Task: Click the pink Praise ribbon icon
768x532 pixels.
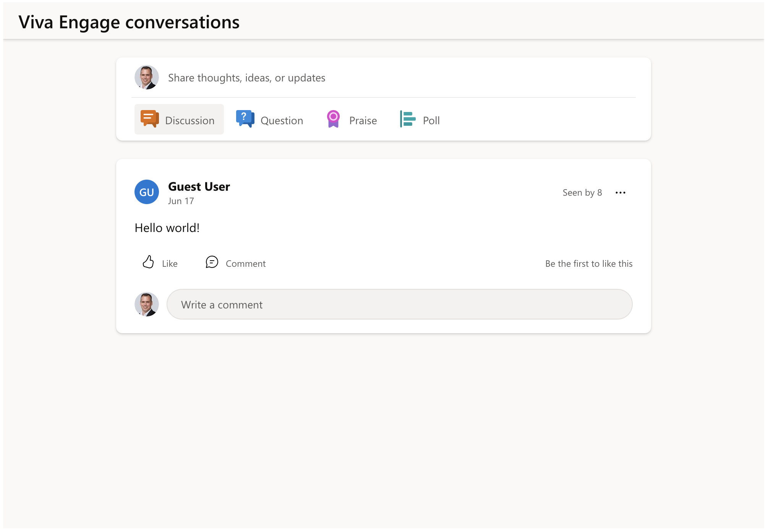Action: click(333, 119)
